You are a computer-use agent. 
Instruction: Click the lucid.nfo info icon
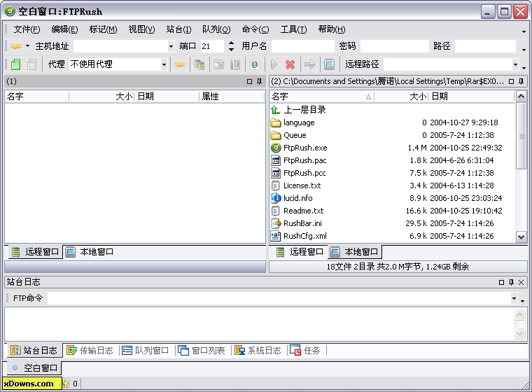point(276,198)
